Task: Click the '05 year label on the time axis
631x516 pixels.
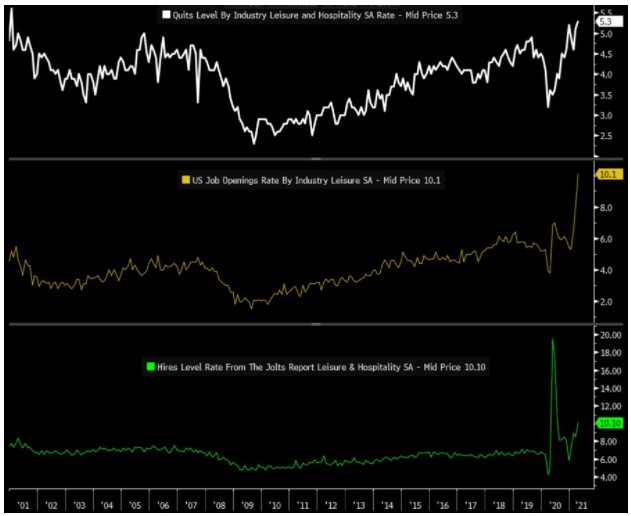Action: click(135, 505)
